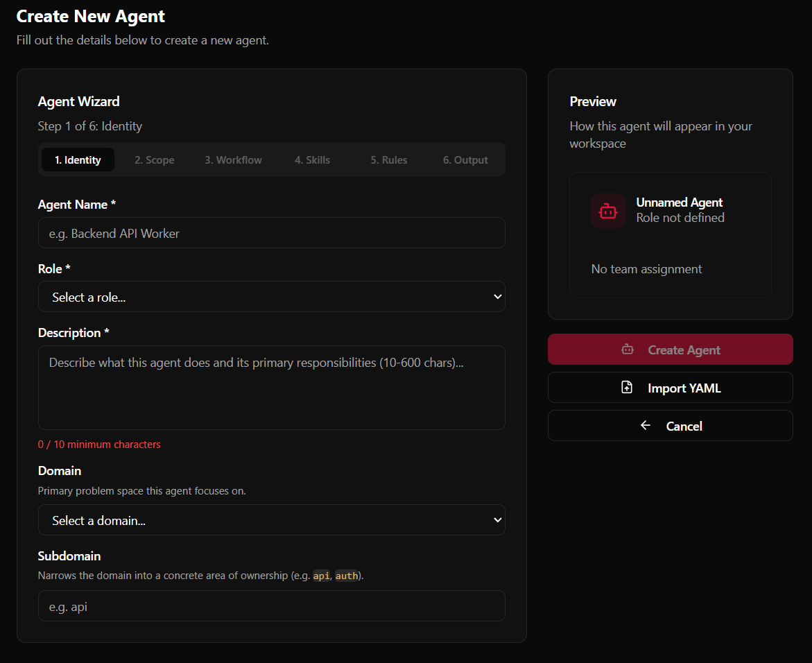This screenshot has width=812, height=663.
Task: Click the robot avatar icon in Preview card
Action: pos(608,211)
